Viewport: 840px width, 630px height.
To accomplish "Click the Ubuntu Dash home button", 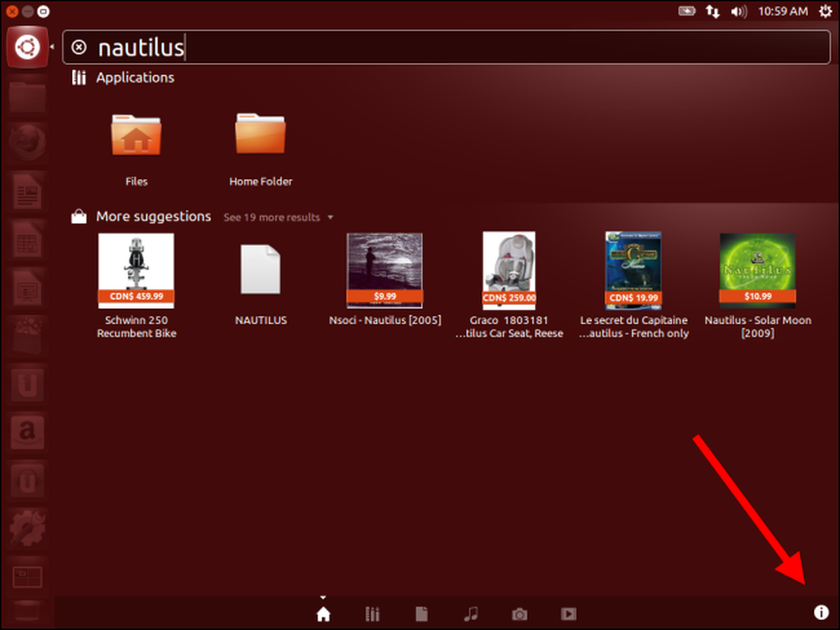I will (x=28, y=47).
